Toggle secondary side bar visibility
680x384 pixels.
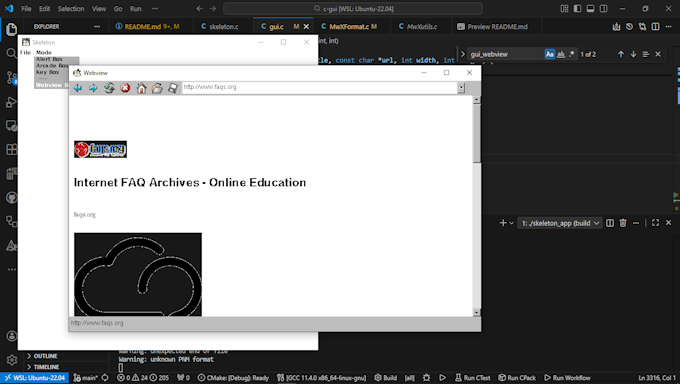tap(603, 9)
